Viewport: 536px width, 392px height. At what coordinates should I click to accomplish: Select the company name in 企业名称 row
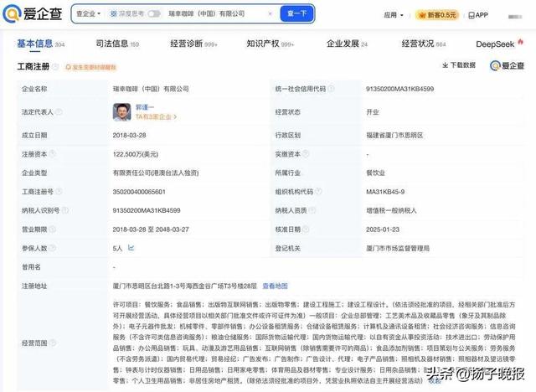[151, 89]
